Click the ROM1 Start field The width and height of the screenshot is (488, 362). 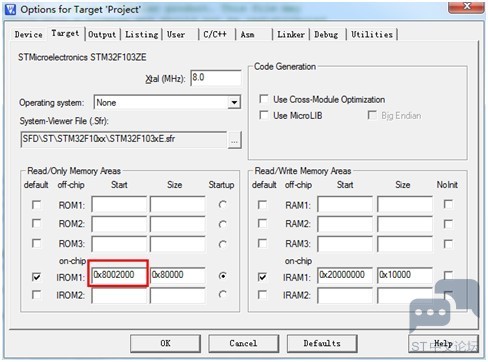coord(119,204)
